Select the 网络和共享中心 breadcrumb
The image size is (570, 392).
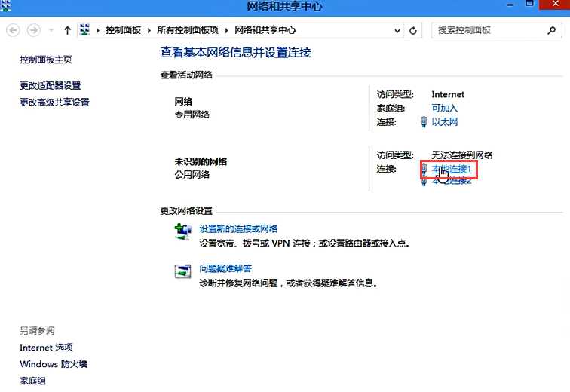[265, 30]
